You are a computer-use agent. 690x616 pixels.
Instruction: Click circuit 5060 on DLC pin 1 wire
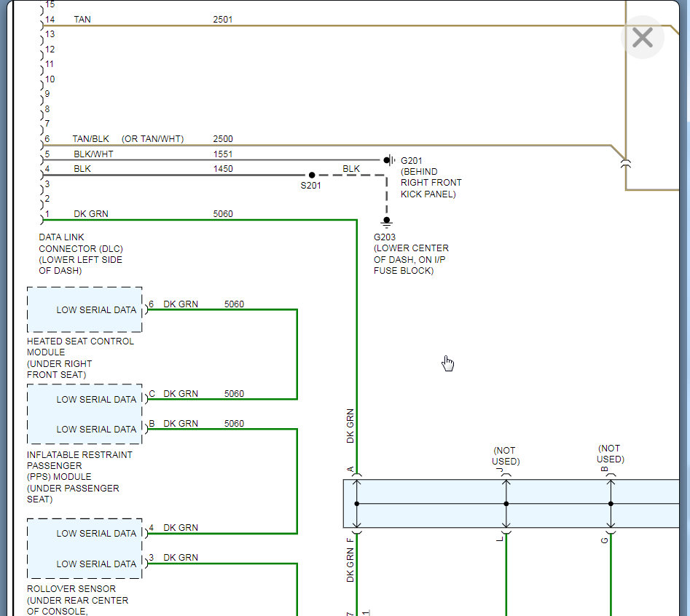click(223, 213)
